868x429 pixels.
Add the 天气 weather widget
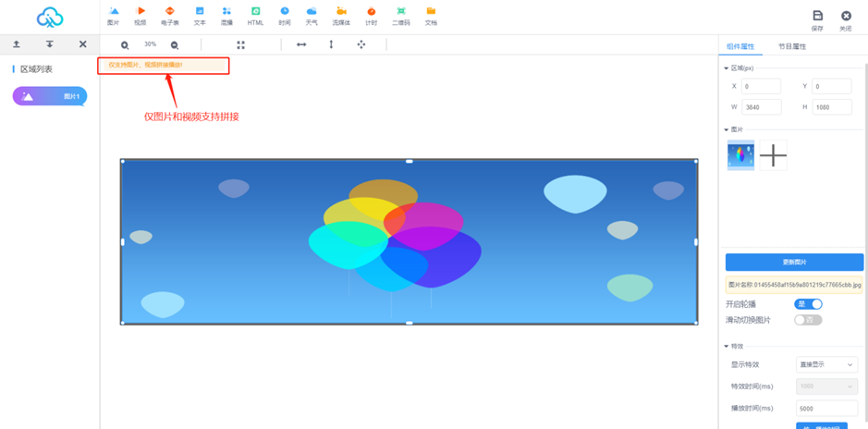312,16
